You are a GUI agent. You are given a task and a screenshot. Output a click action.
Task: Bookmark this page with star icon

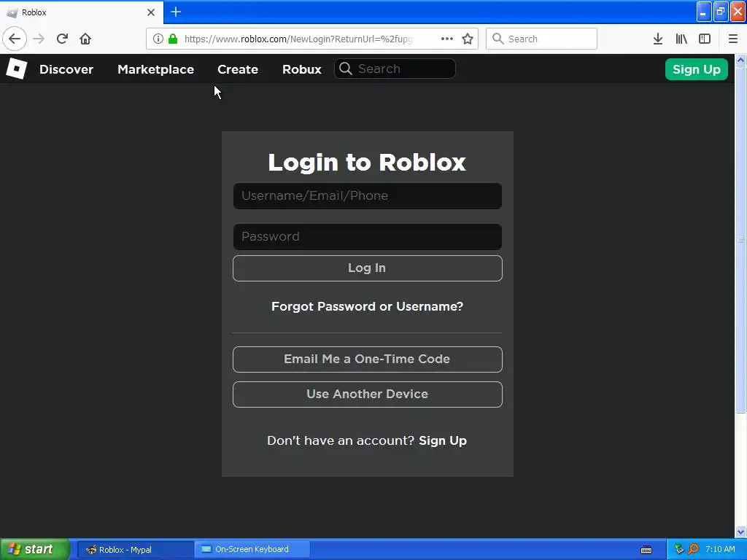[x=468, y=39]
